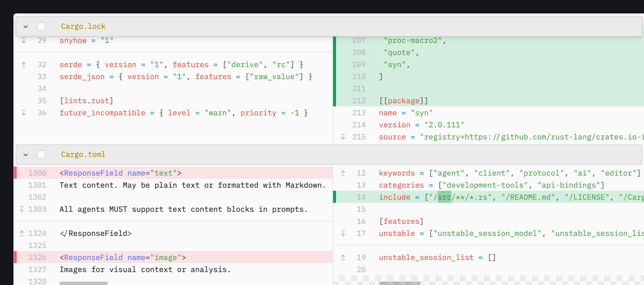Click the expand-down arrow beside line 17
Screen dimensions: 644x285
click(x=343, y=233)
